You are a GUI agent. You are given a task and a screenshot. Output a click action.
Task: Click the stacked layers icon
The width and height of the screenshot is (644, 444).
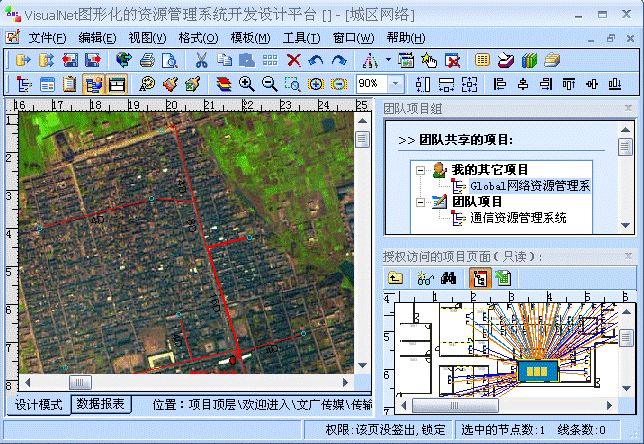(x=224, y=84)
